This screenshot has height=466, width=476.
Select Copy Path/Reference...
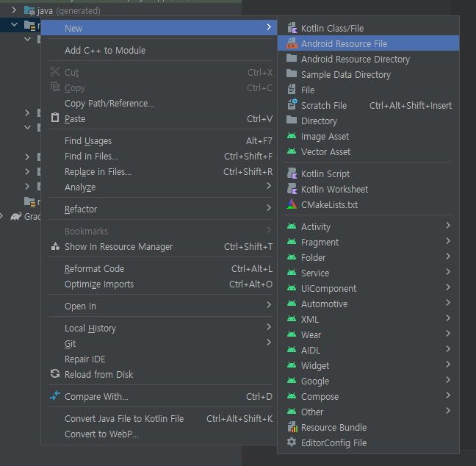(x=159, y=104)
